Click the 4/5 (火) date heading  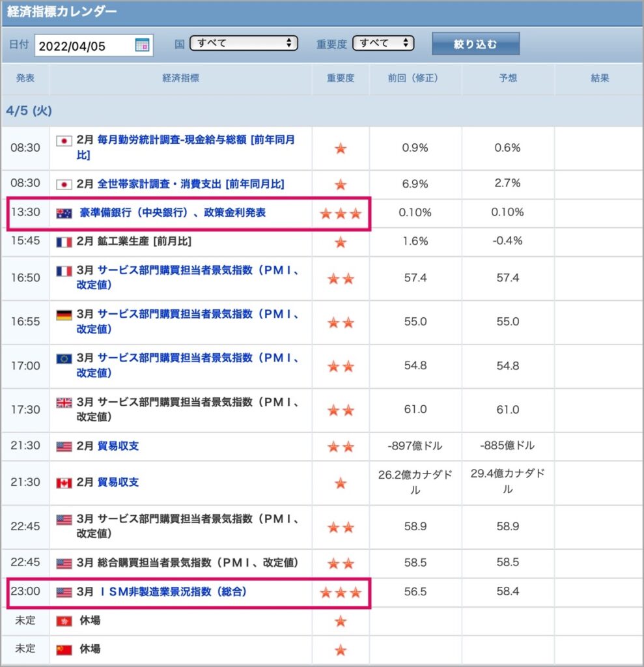[29, 111]
